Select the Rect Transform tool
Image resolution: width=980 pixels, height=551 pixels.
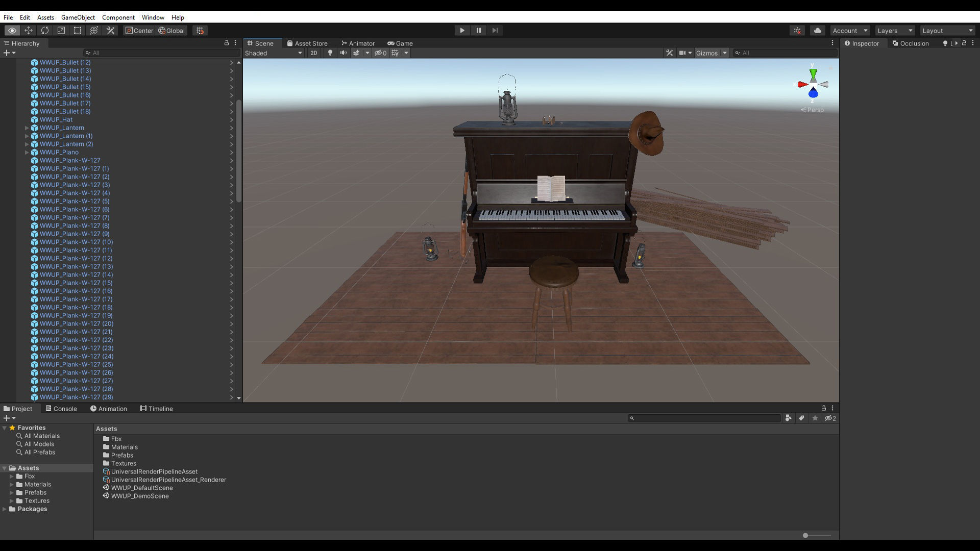[x=78, y=31]
